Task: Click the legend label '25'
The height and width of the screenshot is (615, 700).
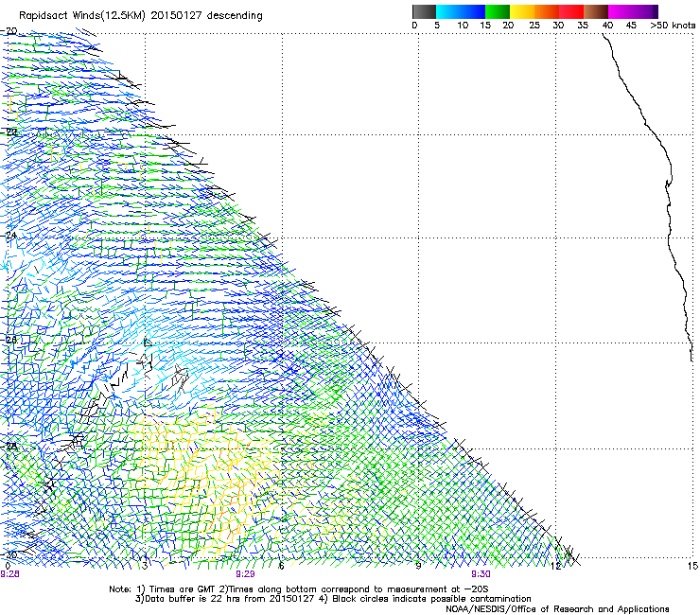Action: click(534, 26)
